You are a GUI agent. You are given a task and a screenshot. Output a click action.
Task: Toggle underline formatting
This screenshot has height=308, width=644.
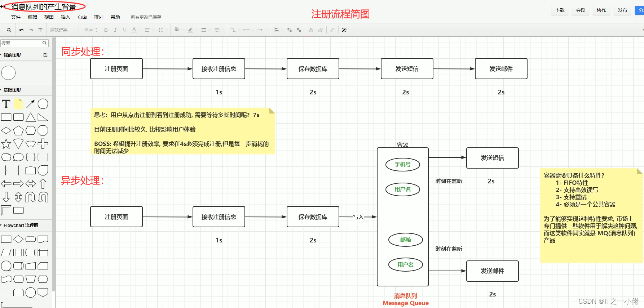[x=125, y=30]
